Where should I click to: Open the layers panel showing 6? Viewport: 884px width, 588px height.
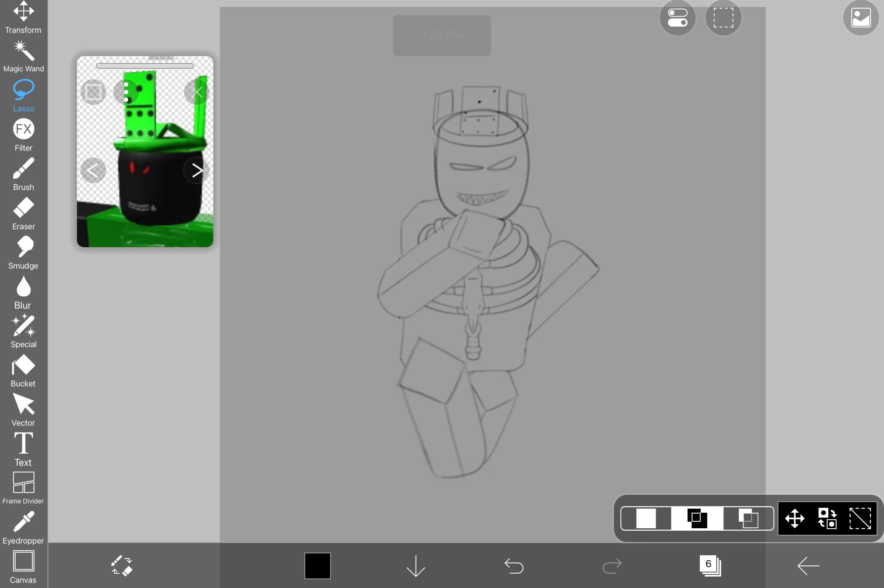point(710,566)
